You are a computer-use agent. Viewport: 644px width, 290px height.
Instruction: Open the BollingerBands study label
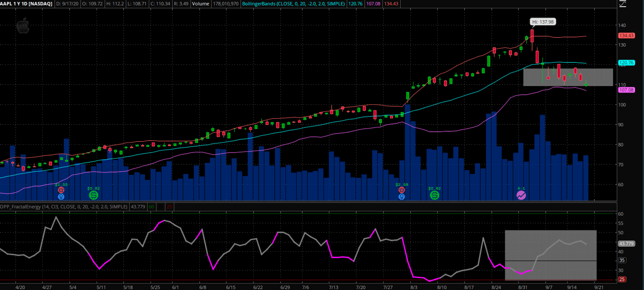pyautogui.click(x=293, y=4)
